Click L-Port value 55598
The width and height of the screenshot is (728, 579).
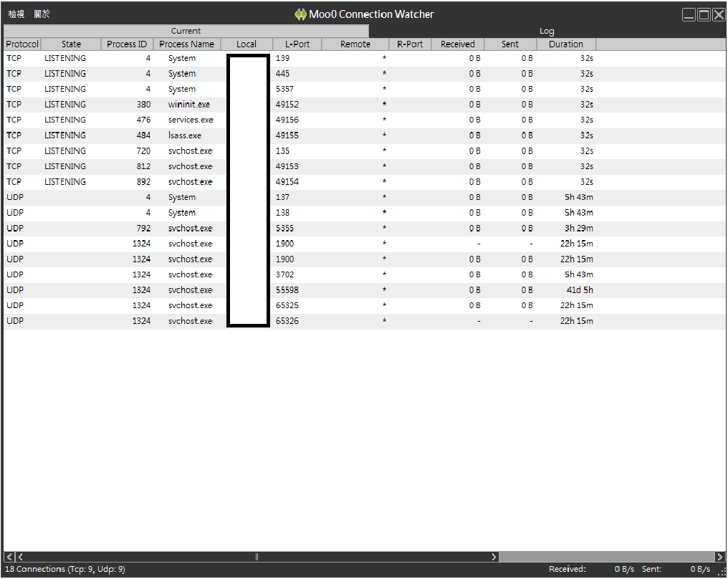tap(287, 289)
